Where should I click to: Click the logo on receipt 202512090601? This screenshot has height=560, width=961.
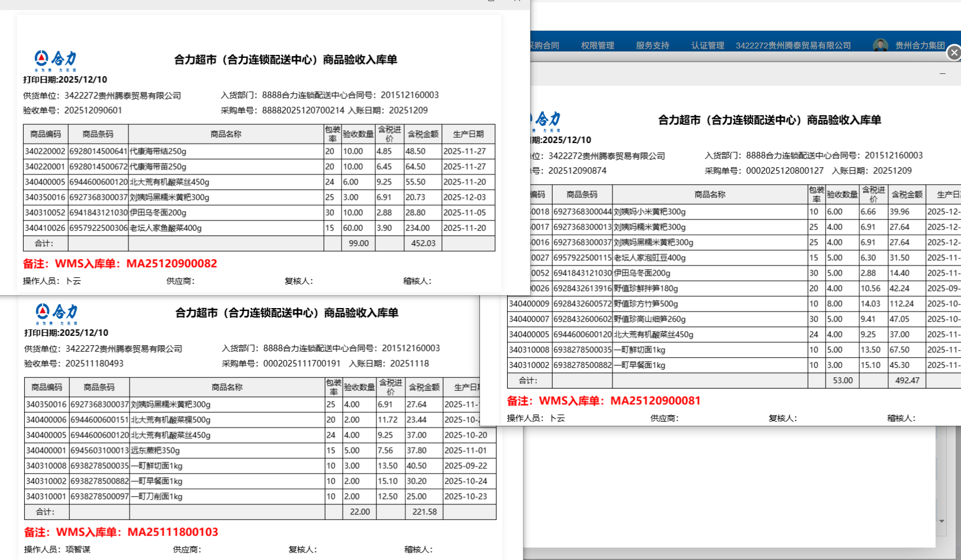coord(56,60)
